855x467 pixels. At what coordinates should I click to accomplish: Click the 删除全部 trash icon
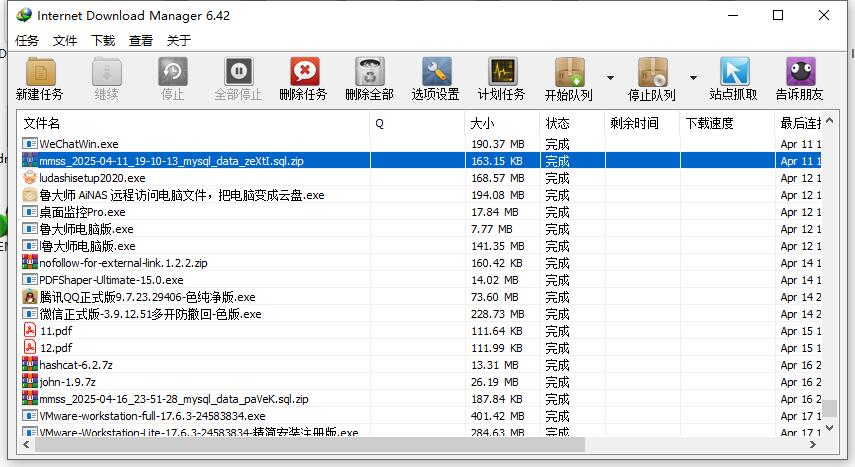pyautogui.click(x=370, y=72)
